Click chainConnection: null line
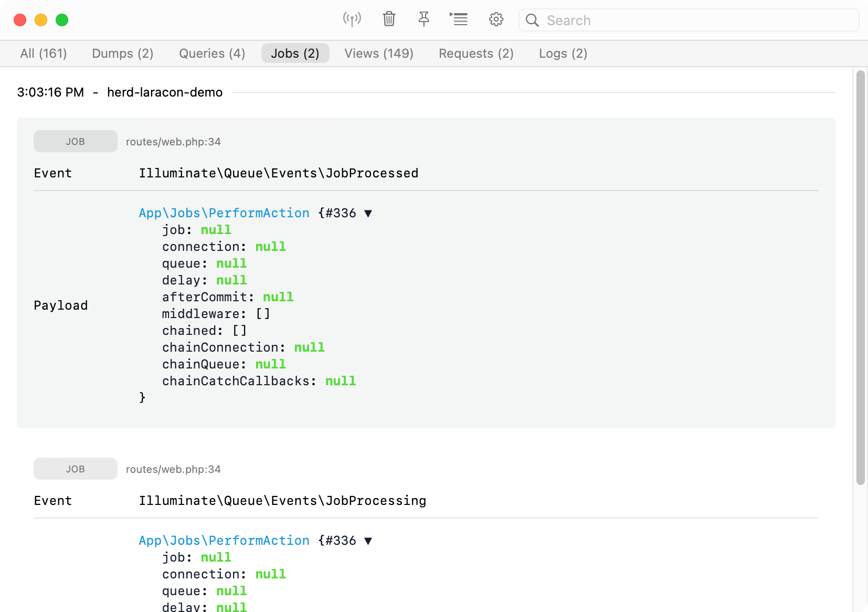 [x=244, y=347]
